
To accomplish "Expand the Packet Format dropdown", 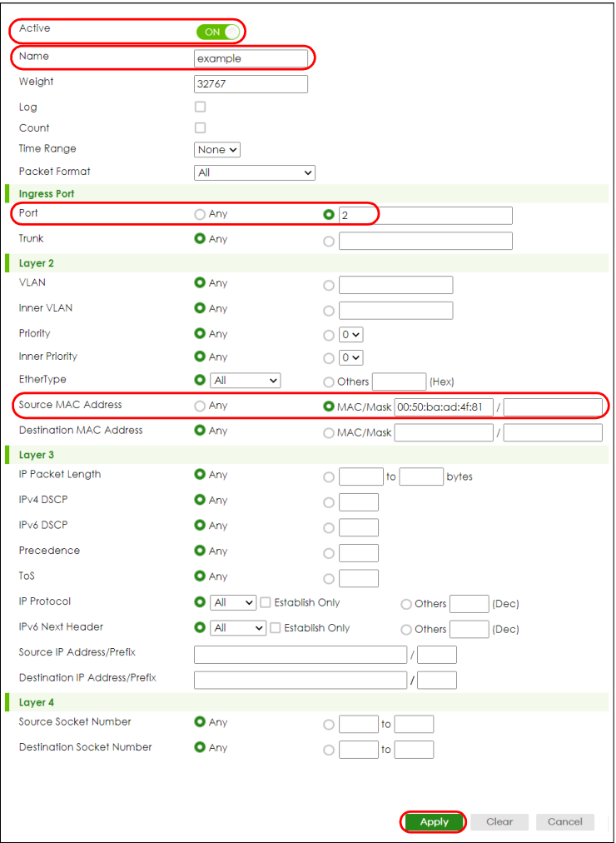I will 255,172.
